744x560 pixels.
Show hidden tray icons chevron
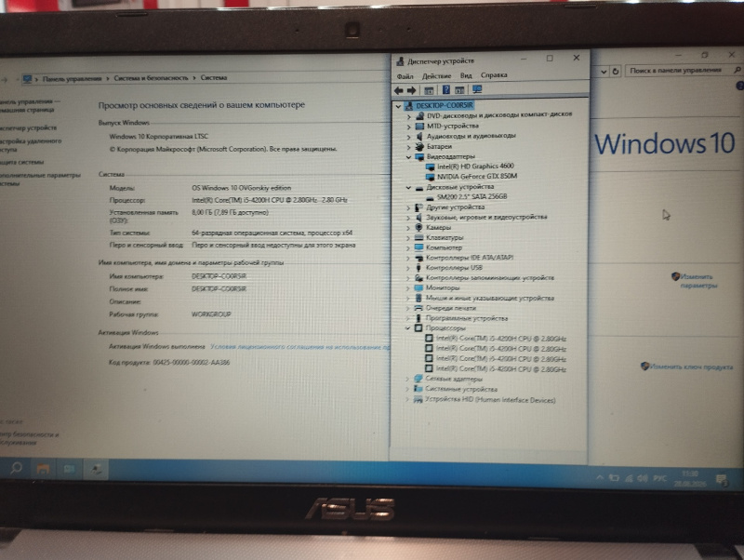pyautogui.click(x=600, y=477)
